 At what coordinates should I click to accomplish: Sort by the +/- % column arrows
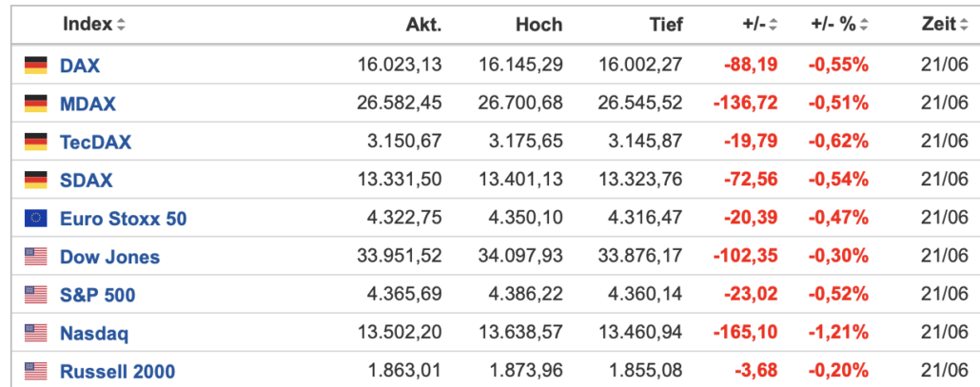tap(864, 25)
